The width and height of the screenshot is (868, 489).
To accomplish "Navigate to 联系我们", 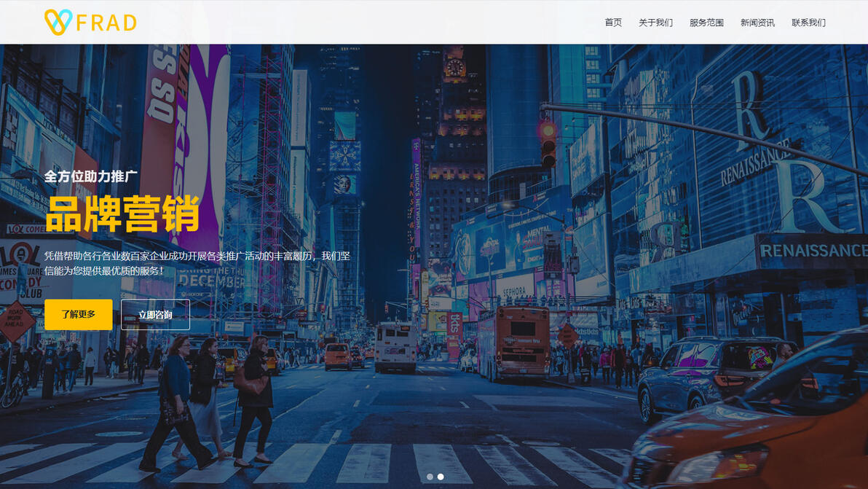I will tap(808, 22).
